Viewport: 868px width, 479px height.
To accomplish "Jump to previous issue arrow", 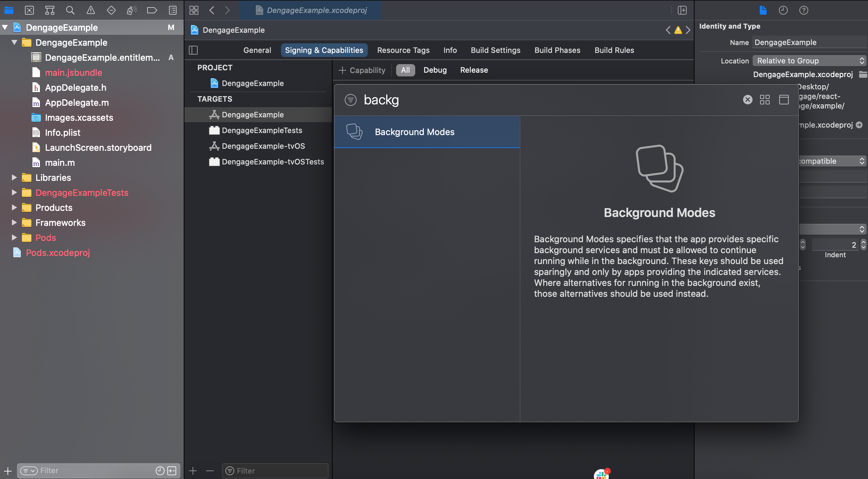I will tap(668, 30).
